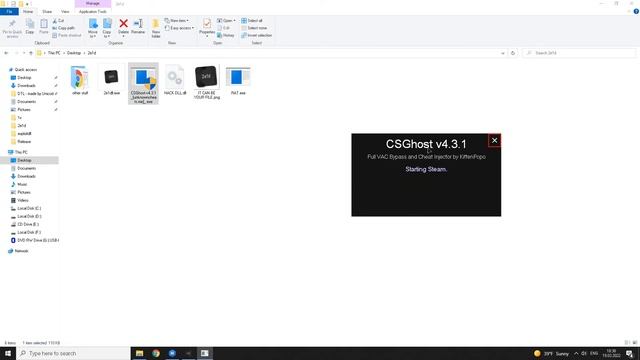
Task: Open the Windows Start menu
Action: tap(8, 353)
